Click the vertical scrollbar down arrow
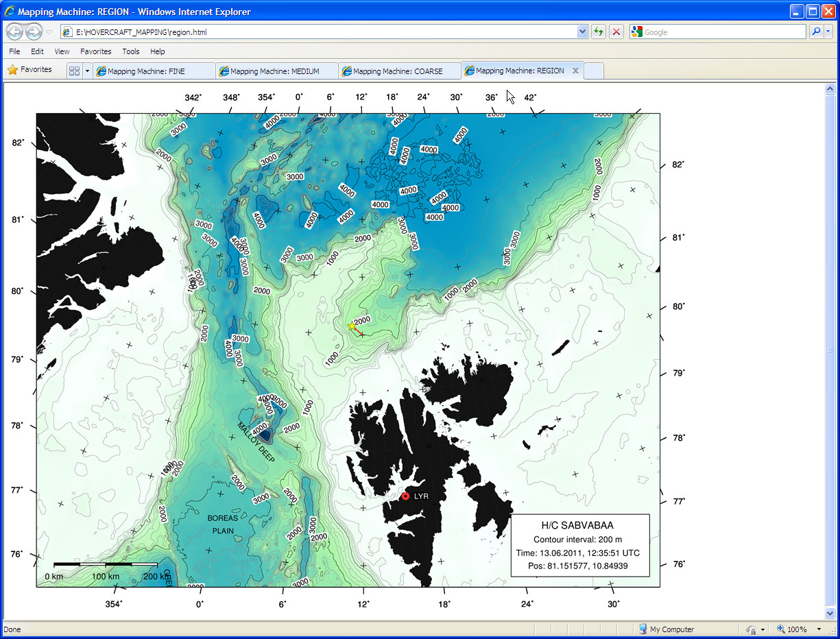Image resolution: width=840 pixels, height=639 pixels. point(830,613)
